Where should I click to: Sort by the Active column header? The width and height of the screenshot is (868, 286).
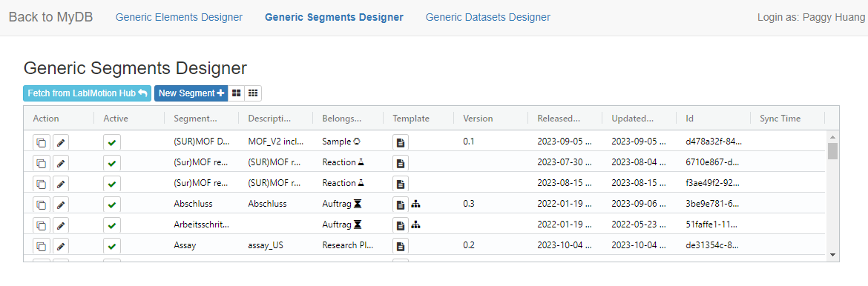(116, 119)
